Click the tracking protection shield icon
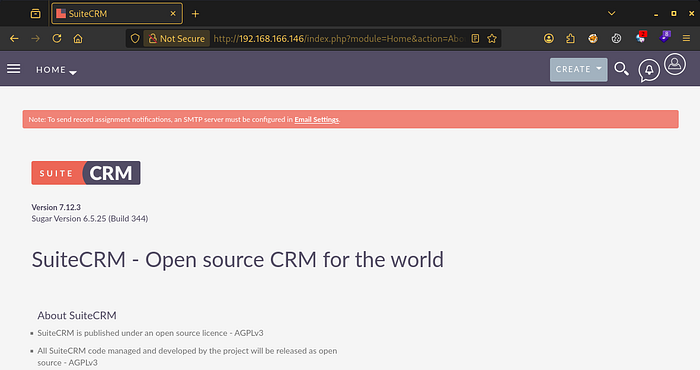The image size is (700, 370). pos(135,39)
